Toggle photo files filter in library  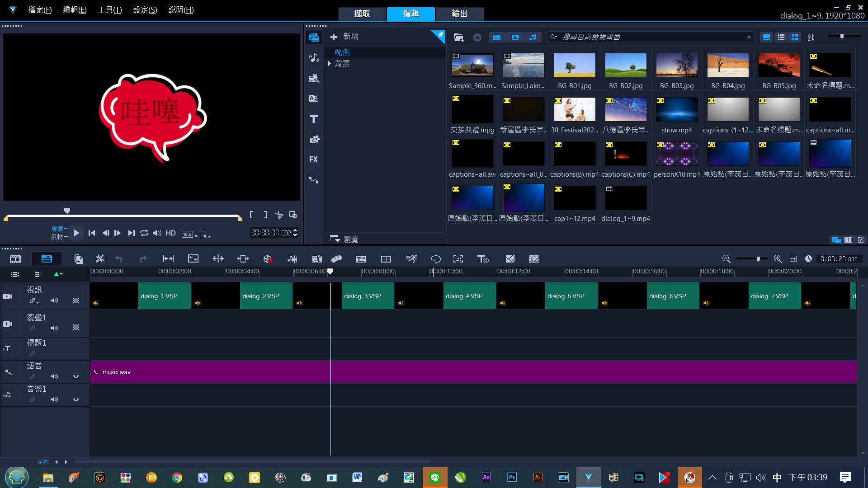point(515,38)
